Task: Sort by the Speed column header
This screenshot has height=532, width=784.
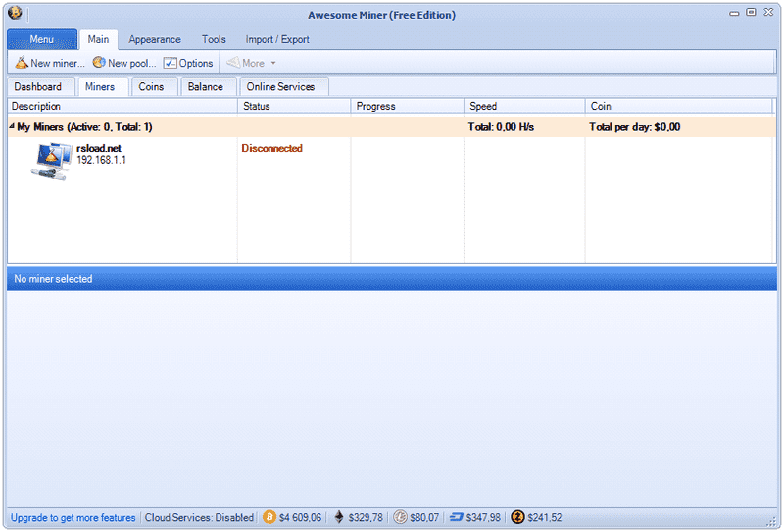Action: tap(483, 106)
